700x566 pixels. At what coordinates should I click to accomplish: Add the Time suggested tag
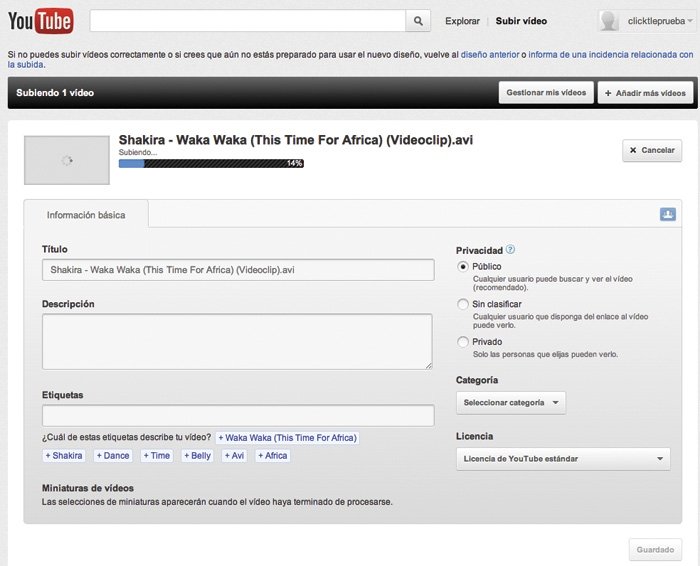coord(157,456)
